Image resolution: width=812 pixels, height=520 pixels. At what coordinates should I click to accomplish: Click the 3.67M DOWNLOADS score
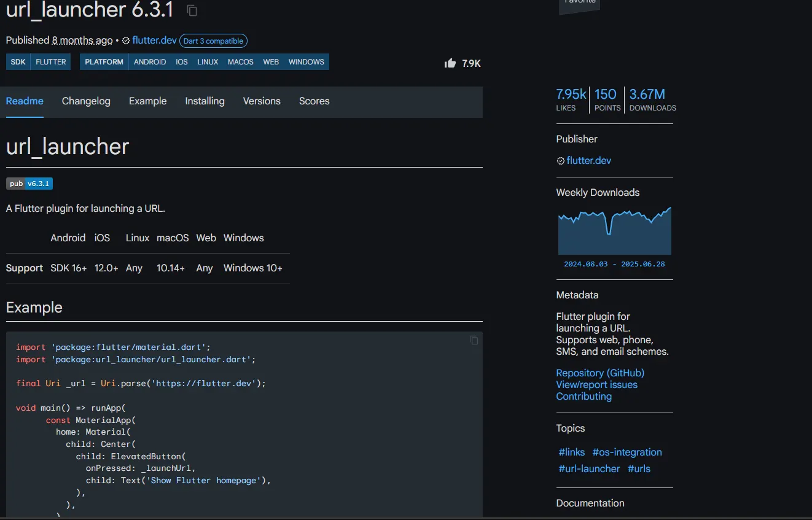pyautogui.click(x=652, y=99)
